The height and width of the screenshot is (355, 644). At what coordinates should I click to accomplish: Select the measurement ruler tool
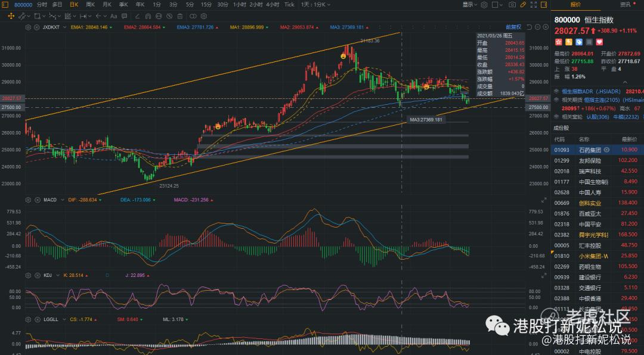pyautogui.click(x=69, y=16)
